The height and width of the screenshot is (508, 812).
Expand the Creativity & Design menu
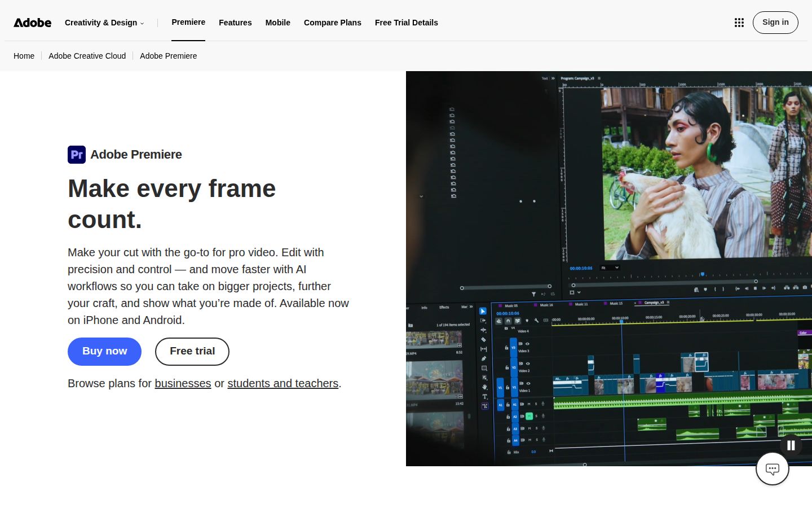(104, 23)
